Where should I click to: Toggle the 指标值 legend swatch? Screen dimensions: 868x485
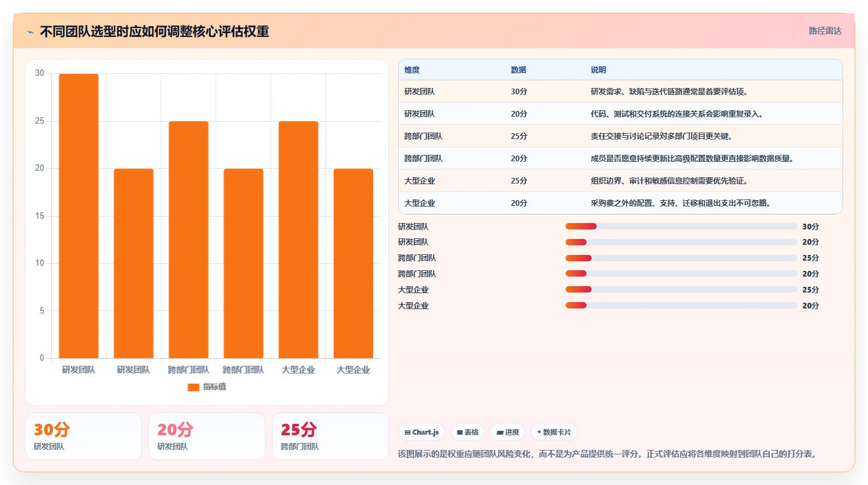194,387
